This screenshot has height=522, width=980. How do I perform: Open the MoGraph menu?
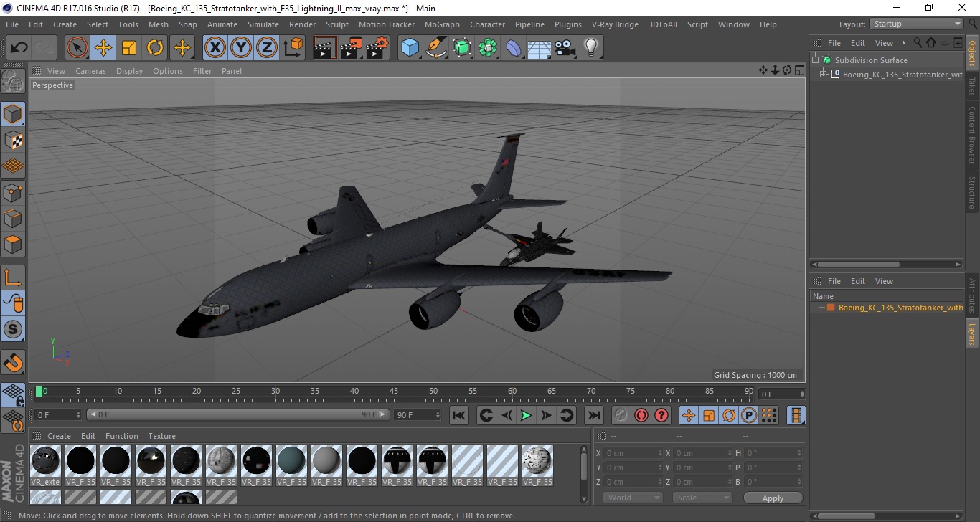tap(442, 24)
